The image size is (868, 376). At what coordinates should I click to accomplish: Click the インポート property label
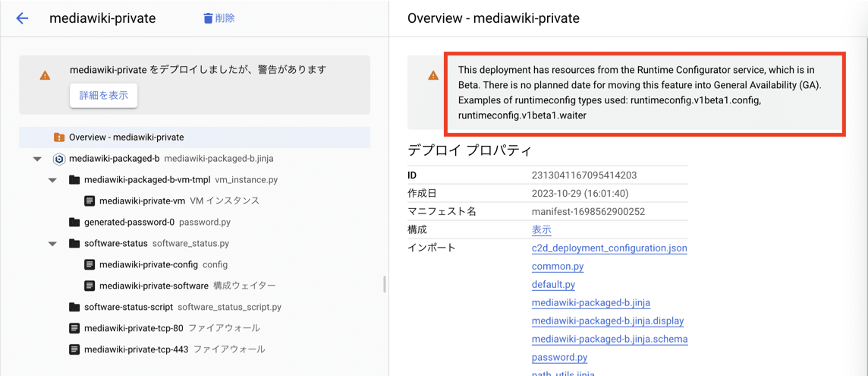tap(431, 248)
